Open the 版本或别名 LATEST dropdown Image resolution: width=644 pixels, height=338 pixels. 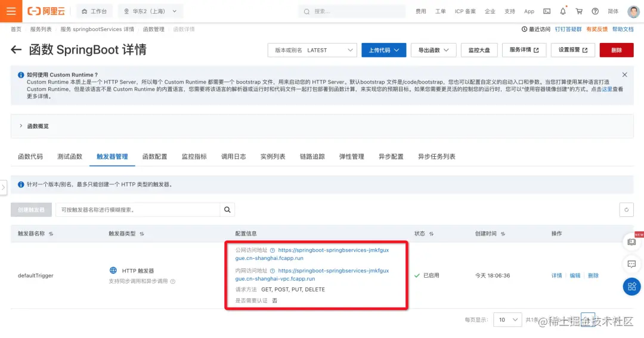tap(312, 50)
